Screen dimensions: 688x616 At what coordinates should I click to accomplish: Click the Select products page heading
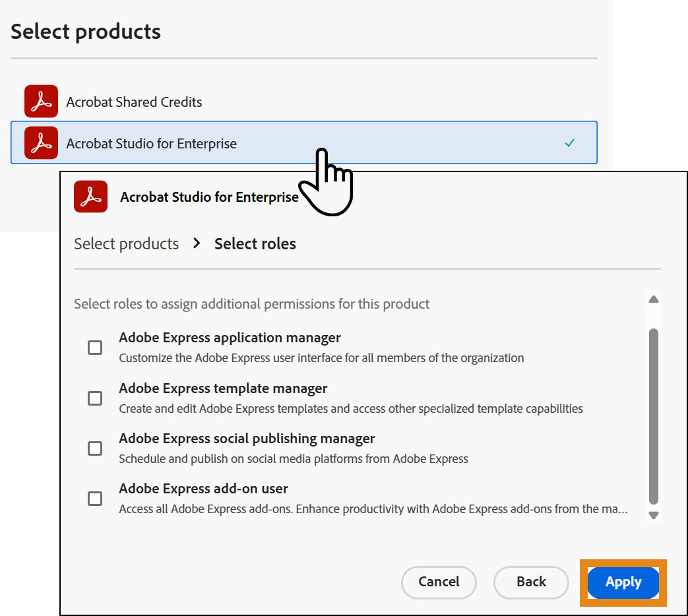[86, 32]
